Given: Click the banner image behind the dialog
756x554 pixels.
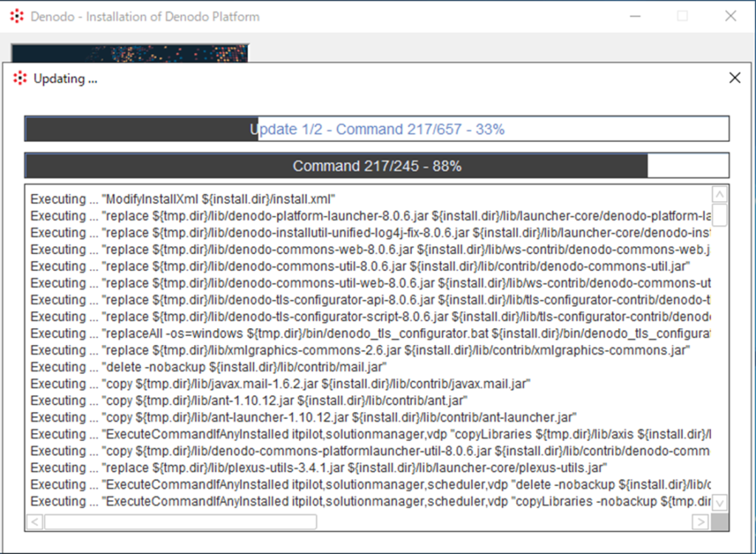Looking at the screenshot, I should click(129, 52).
